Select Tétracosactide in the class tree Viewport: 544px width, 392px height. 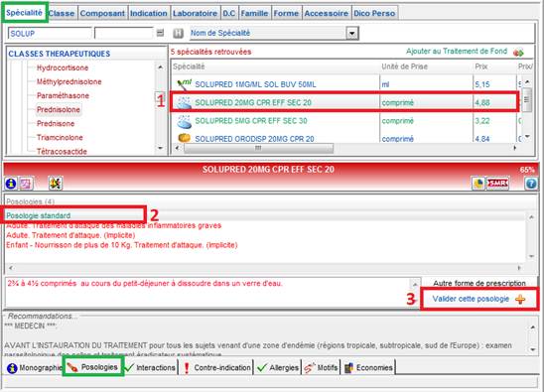tap(62, 151)
